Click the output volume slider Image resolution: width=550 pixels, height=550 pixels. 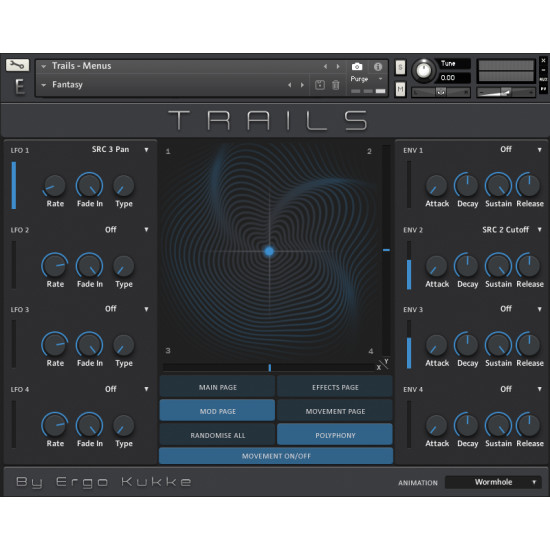click(505, 92)
